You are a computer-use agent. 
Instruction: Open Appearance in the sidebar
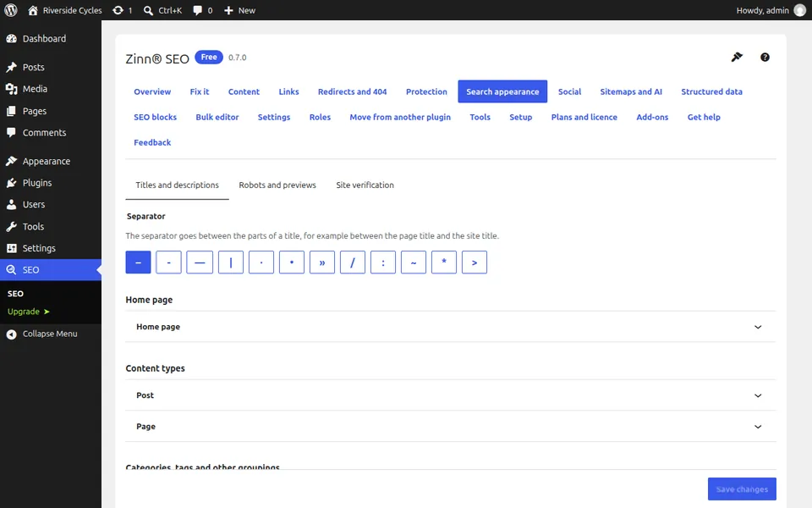(x=51, y=161)
